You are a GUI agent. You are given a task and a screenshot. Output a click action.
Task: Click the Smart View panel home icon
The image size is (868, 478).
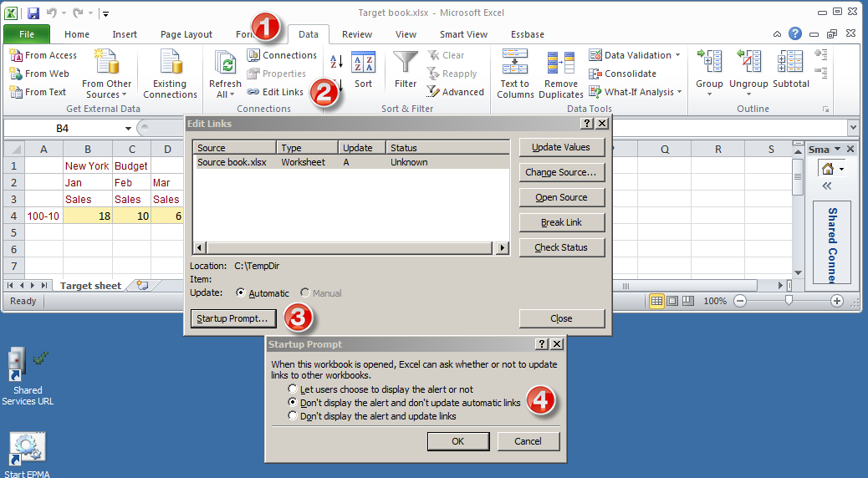tap(828, 168)
